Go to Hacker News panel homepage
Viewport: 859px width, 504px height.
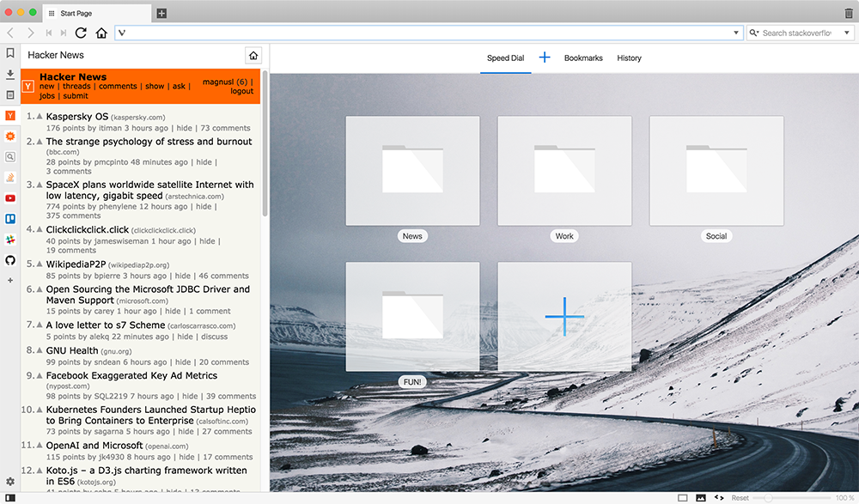point(253,55)
